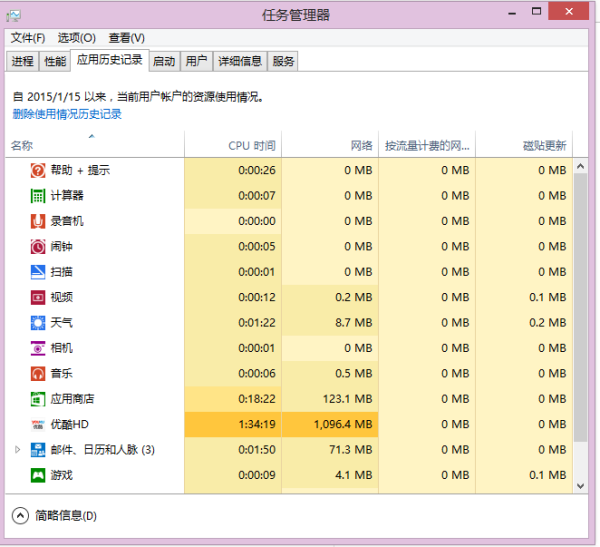This screenshot has width=600, height=547.
Task: Click the 71.3 MB network cell
Action: pyautogui.click(x=330, y=450)
